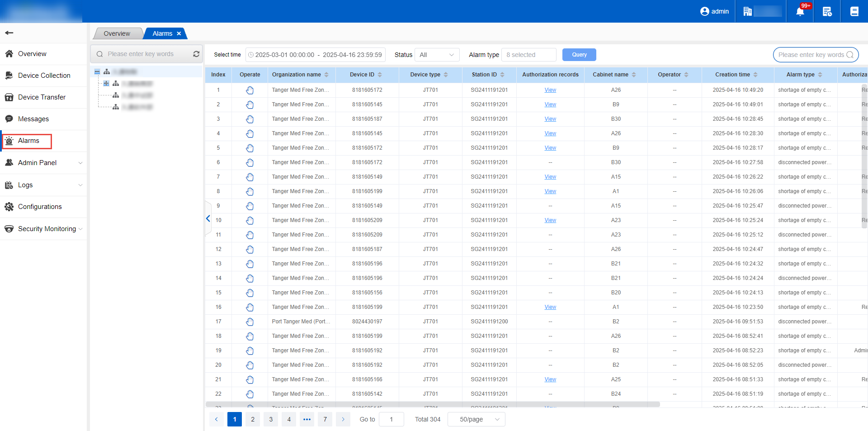Open Device Transfer in sidebar
Viewport: 868px width, 431px height.
pos(42,97)
